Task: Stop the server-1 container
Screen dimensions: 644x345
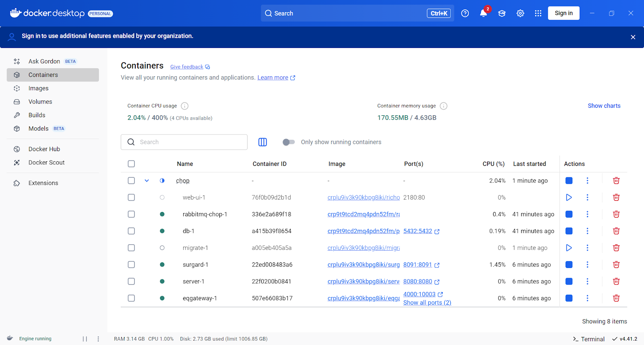Action: (x=569, y=281)
